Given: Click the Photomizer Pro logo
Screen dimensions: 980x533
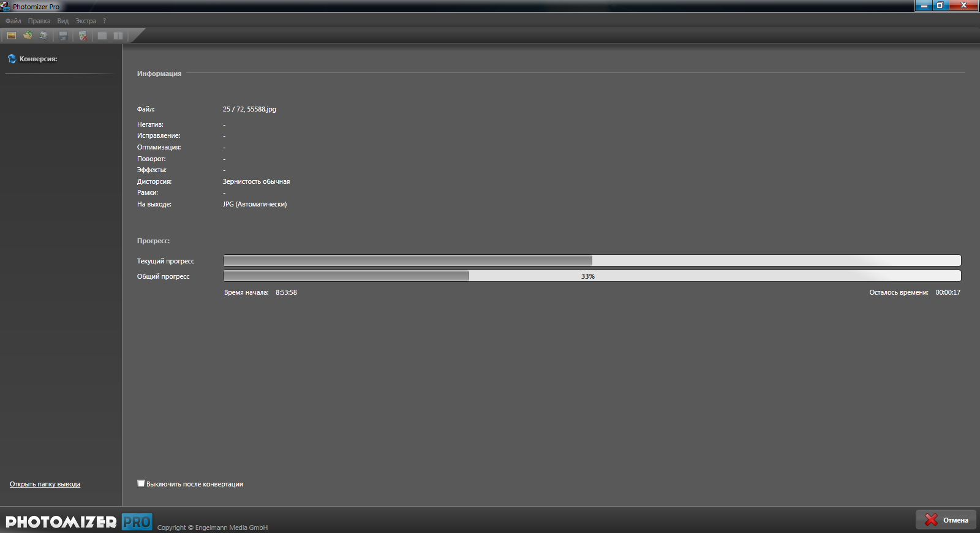Looking at the screenshot, I should (78, 521).
